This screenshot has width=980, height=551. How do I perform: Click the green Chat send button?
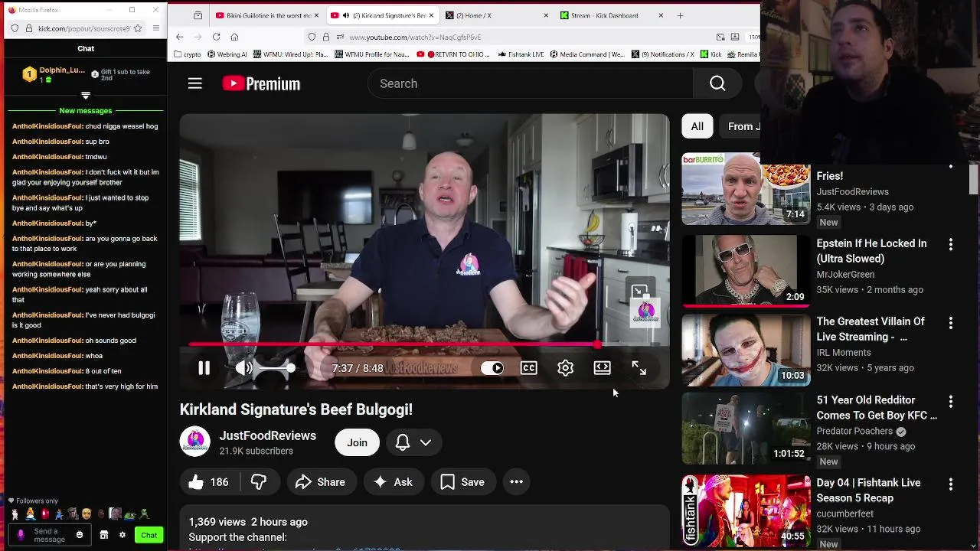tap(149, 535)
